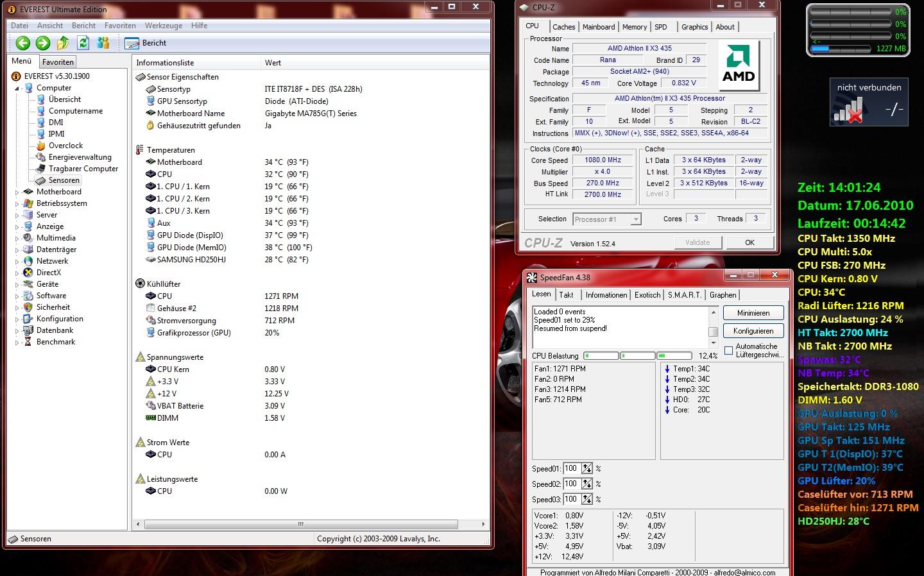Click the Up-level arrow icon in EVEREST toolbar

(63, 43)
